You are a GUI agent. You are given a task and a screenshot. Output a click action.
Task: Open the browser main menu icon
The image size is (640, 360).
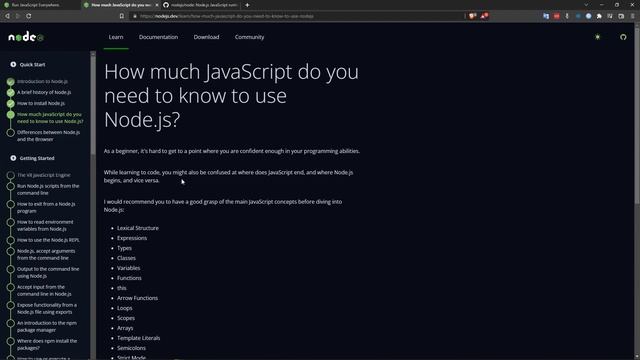pos(633,16)
